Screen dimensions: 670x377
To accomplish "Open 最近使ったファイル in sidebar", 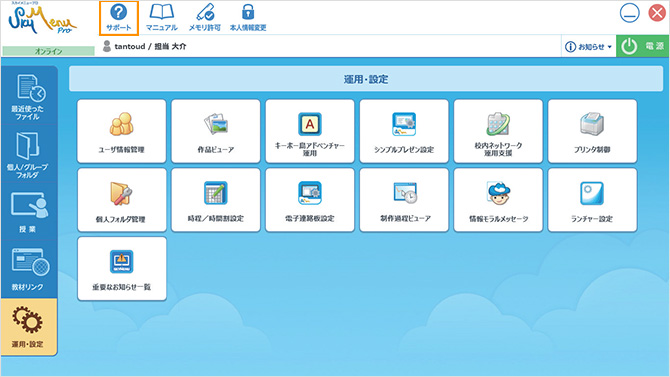I will [x=28, y=97].
